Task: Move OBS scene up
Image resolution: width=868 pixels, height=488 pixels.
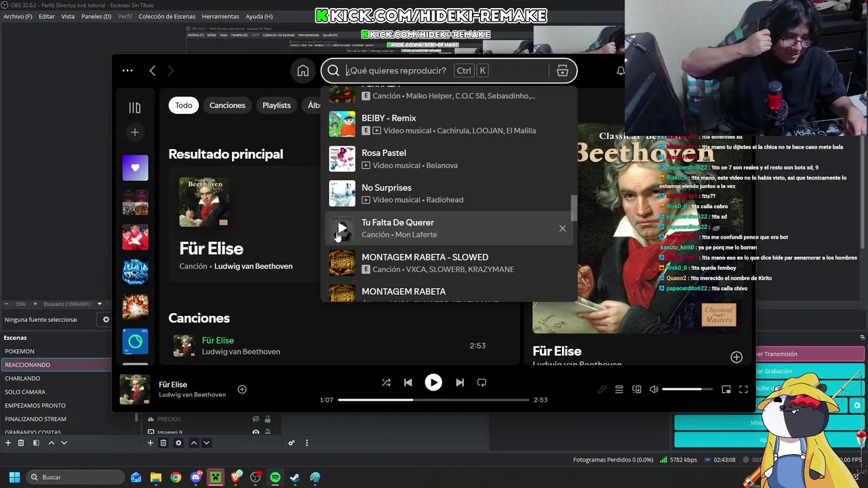Action: tap(51, 443)
